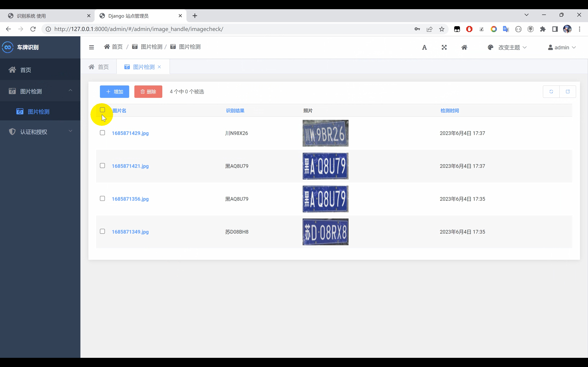Select 首页 in the left sidebar
This screenshot has height=367, width=588.
[25, 70]
